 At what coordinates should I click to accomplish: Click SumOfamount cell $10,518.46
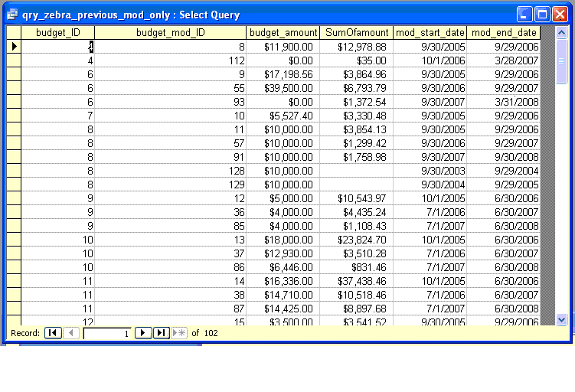pos(357,295)
